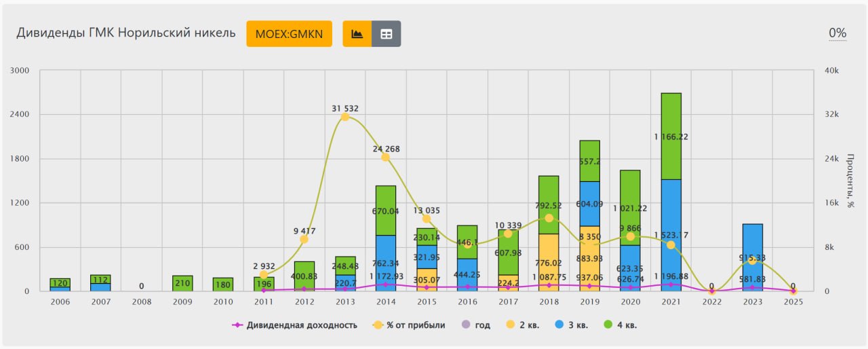Toggle '2 кв.' legend series

[524, 325]
